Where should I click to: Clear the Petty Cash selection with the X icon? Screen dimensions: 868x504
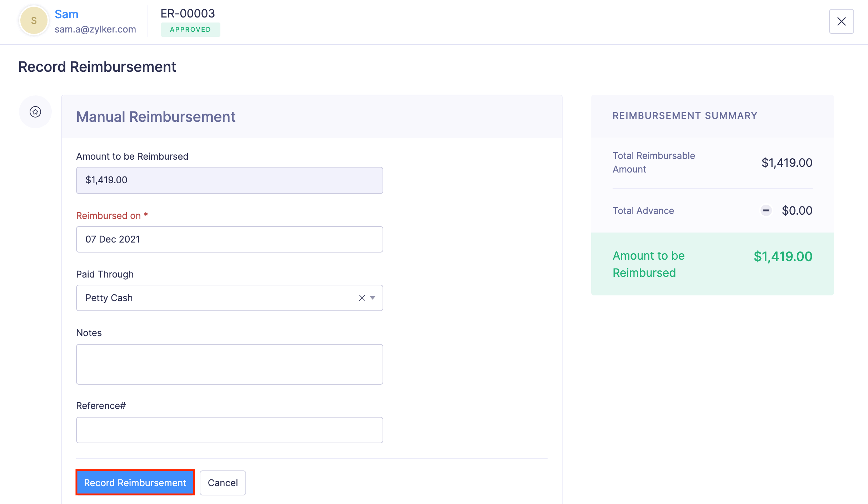pos(361,298)
